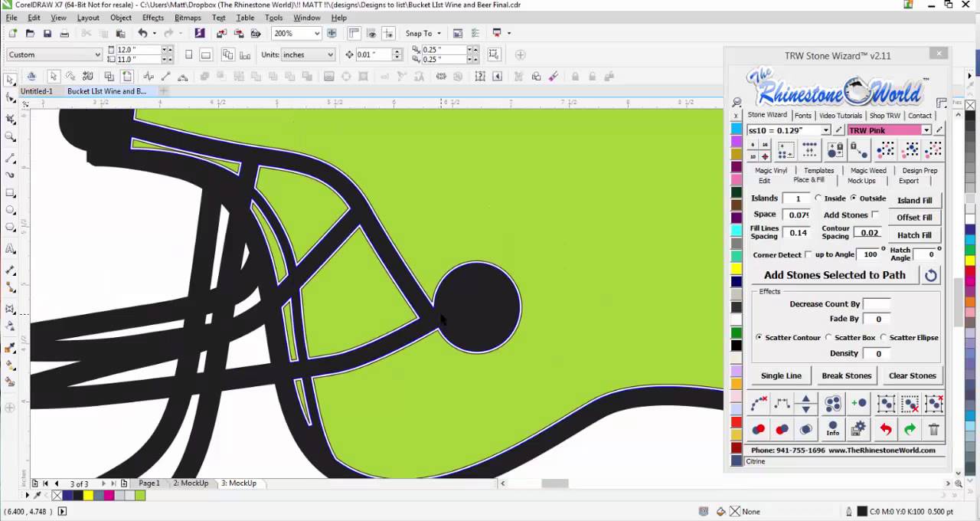Screen dimensions: 980x521
Task: Check the Add Stones checkbox
Action: pos(875,215)
